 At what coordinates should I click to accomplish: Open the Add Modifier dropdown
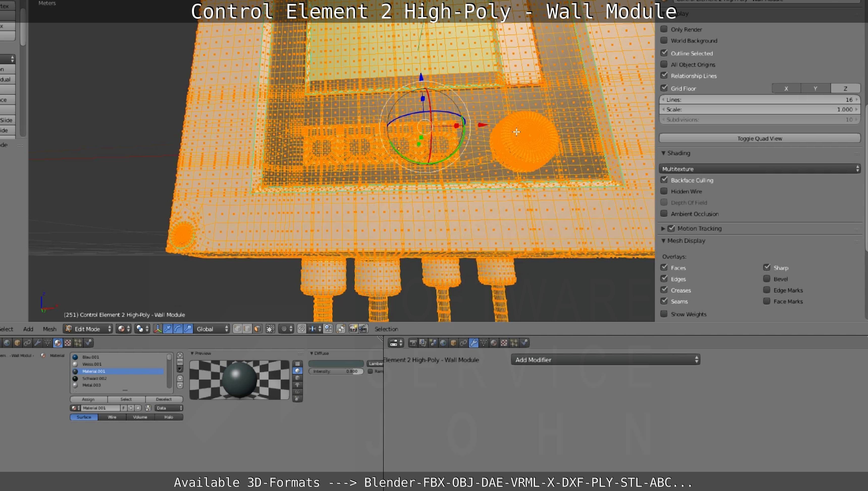(x=606, y=359)
